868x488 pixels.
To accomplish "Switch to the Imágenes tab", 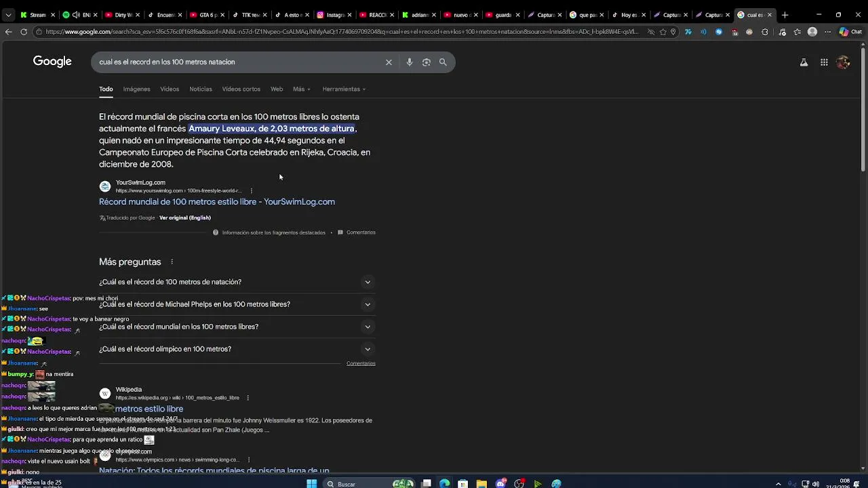I will pos(136,89).
